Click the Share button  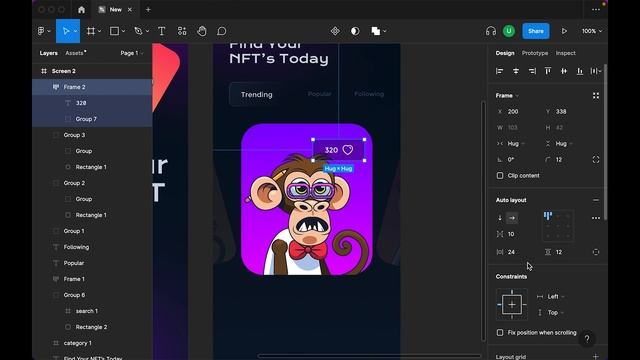pyautogui.click(x=536, y=31)
